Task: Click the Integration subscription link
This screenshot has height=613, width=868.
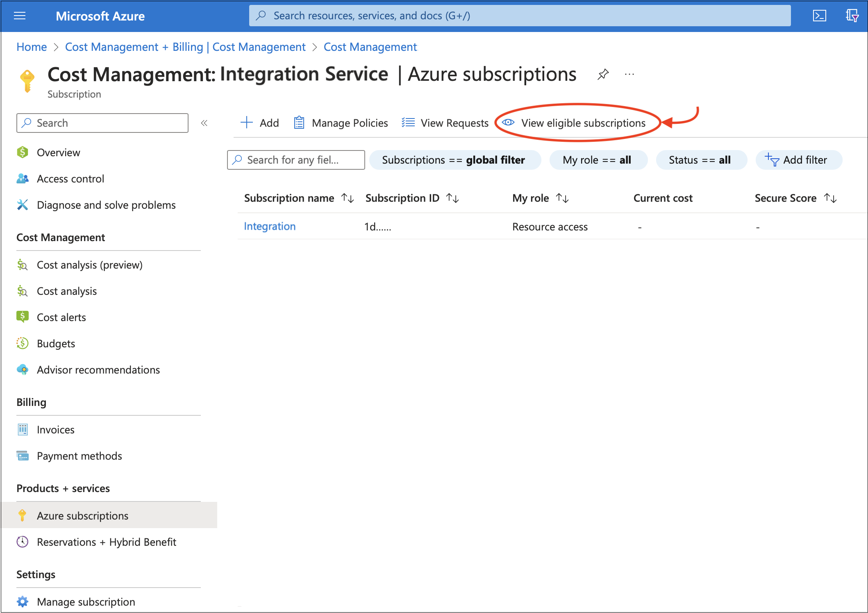Action: [269, 226]
